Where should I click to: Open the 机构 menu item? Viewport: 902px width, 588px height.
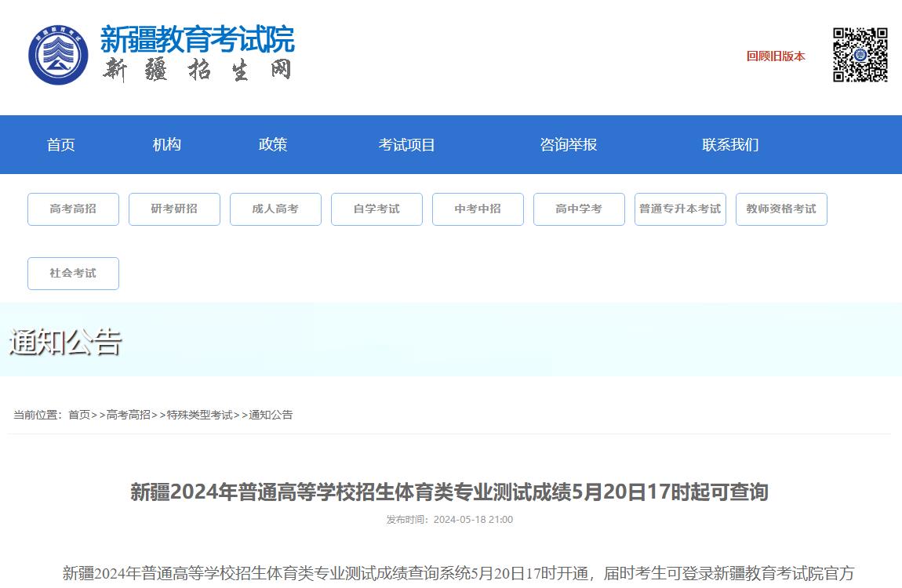point(165,144)
